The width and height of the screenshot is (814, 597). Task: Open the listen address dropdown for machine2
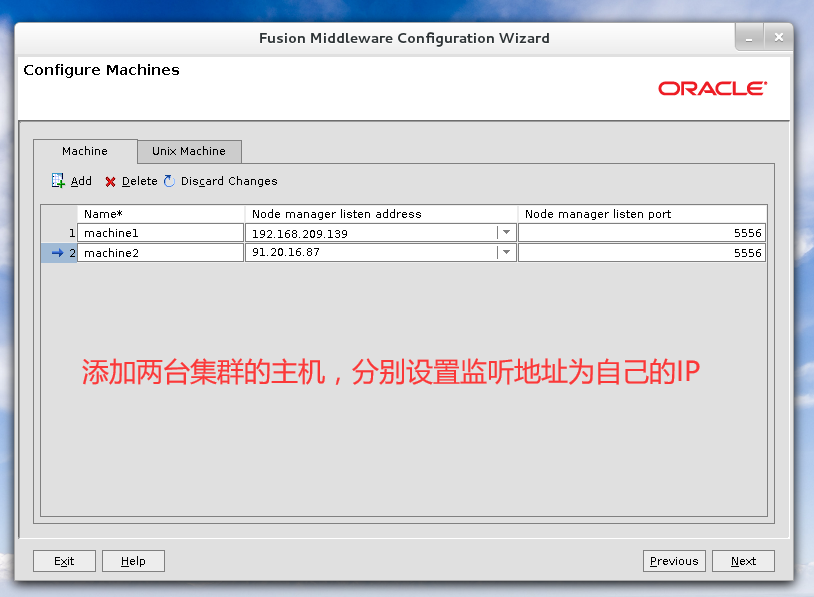click(506, 253)
